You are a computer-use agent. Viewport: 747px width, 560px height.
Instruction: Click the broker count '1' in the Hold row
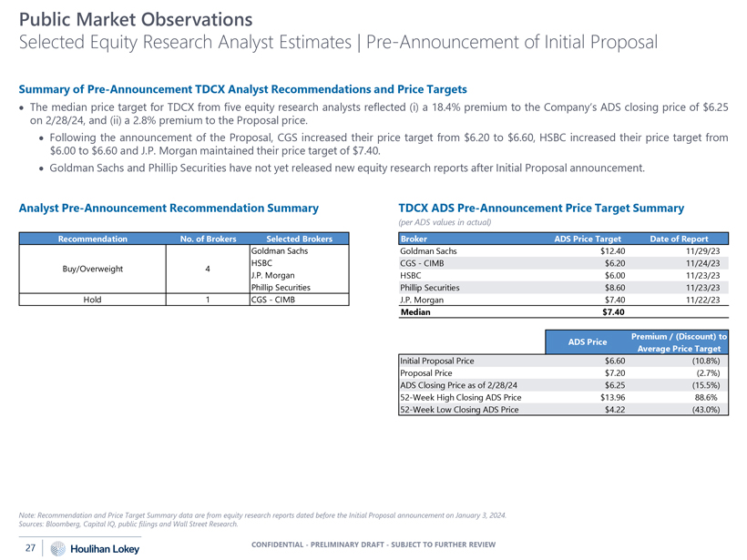point(208,300)
